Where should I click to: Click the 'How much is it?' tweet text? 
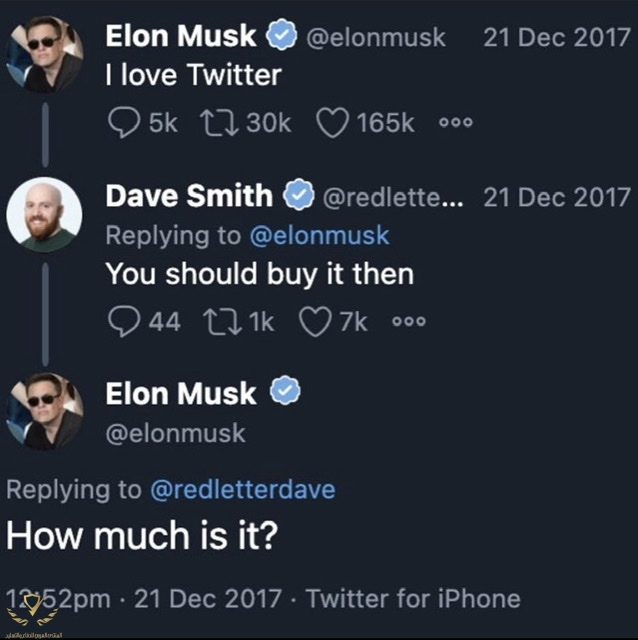140,537
